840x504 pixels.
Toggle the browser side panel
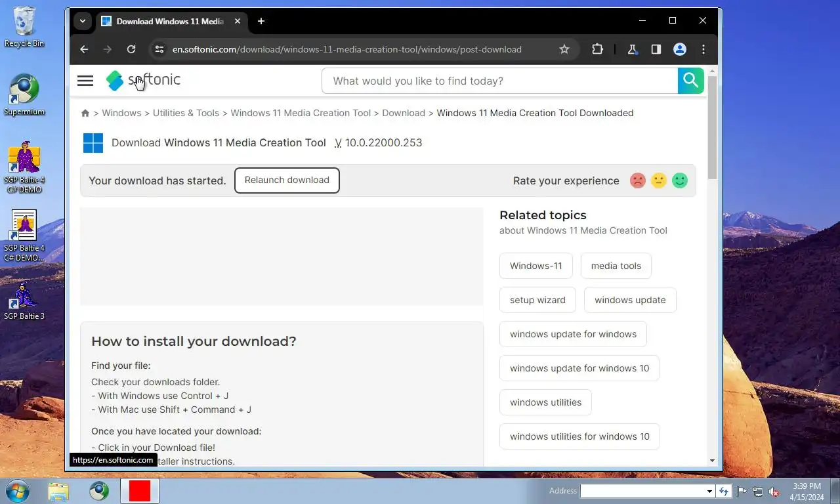tap(656, 49)
